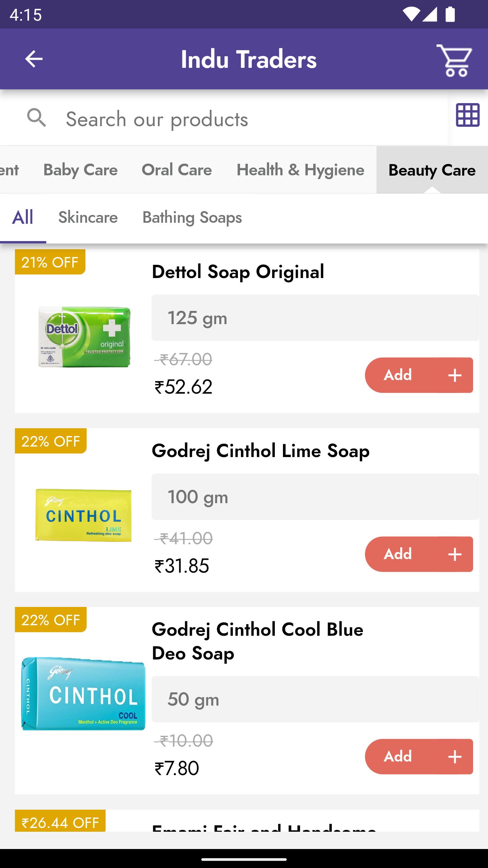Tap plus icon for Cinthol Cool Blue

coord(455,757)
